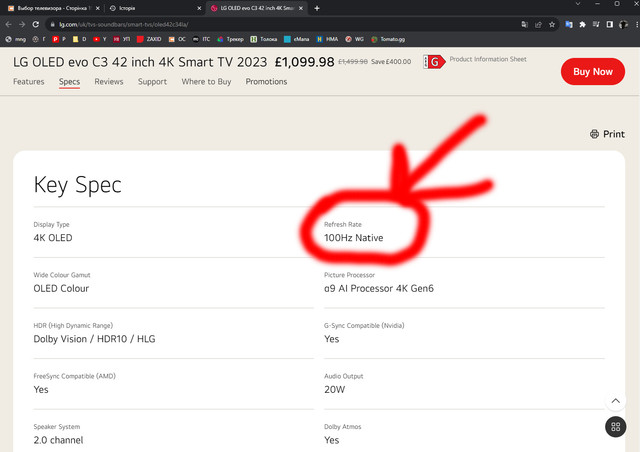Click the Key Spec heading
Screen dimensions: 640x452
tap(78, 185)
